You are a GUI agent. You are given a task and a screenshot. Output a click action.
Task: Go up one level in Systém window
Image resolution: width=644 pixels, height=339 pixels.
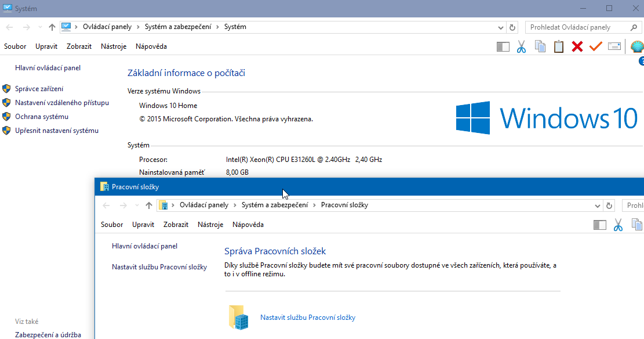tap(52, 27)
